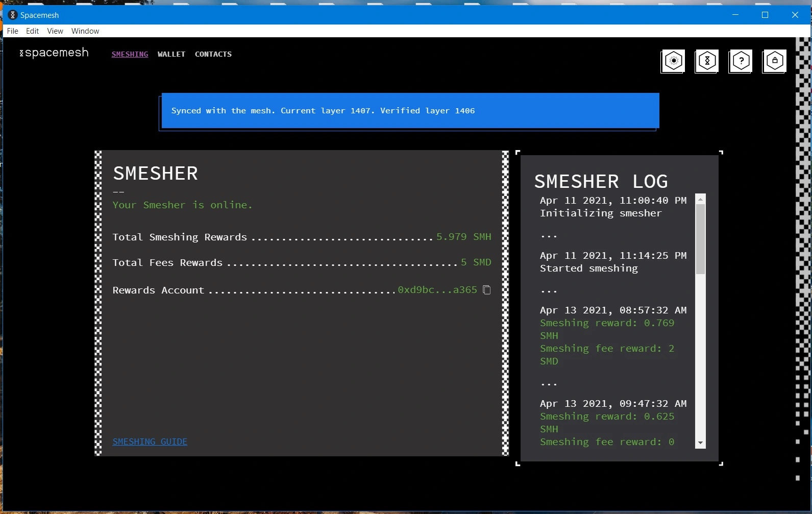
Task: Click the Spacemesh logo in header
Action: click(54, 53)
